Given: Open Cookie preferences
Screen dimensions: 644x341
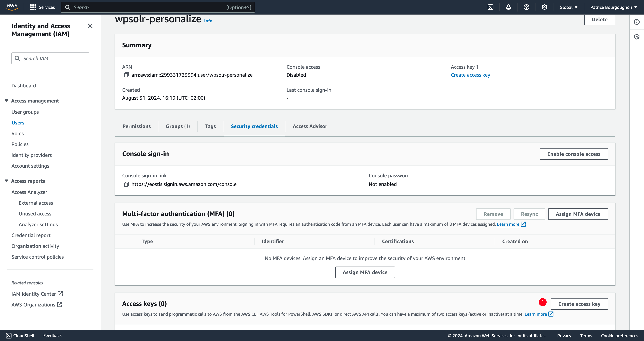Looking at the screenshot, I should pos(620,335).
